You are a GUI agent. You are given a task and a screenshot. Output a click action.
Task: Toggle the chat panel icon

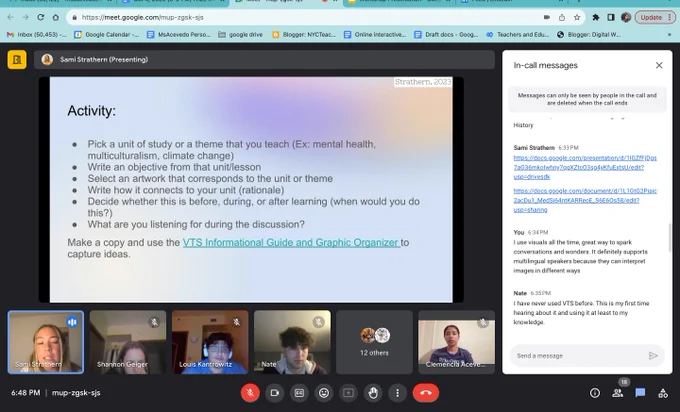[x=640, y=393]
